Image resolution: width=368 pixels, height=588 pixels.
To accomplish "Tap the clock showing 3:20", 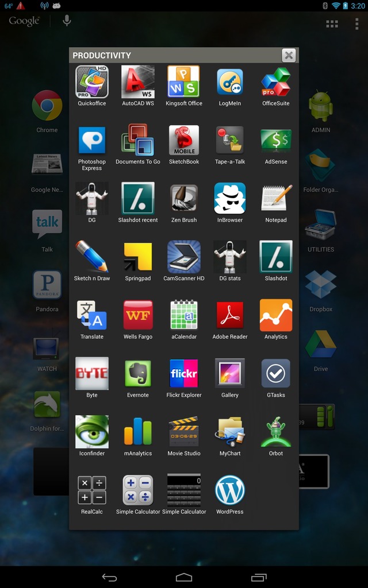I will click(x=358, y=6).
